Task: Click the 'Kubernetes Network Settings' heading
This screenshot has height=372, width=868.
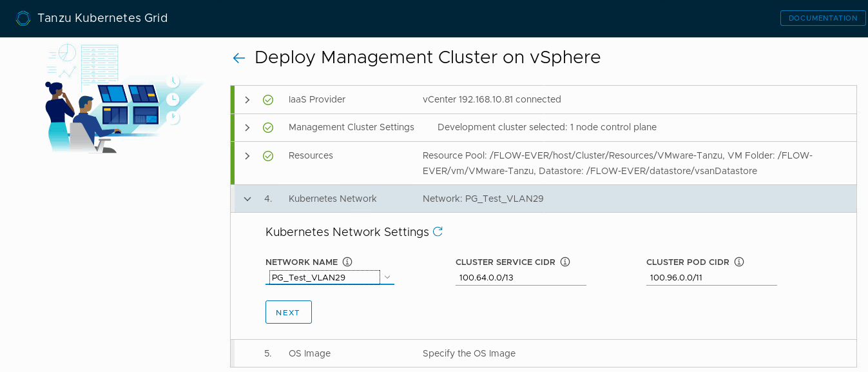Action: tap(347, 231)
